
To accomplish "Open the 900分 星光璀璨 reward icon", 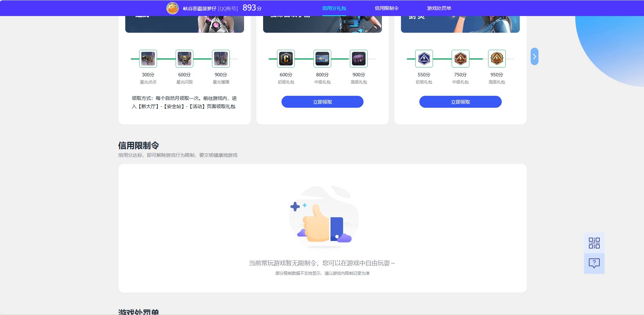I will pos(221,59).
